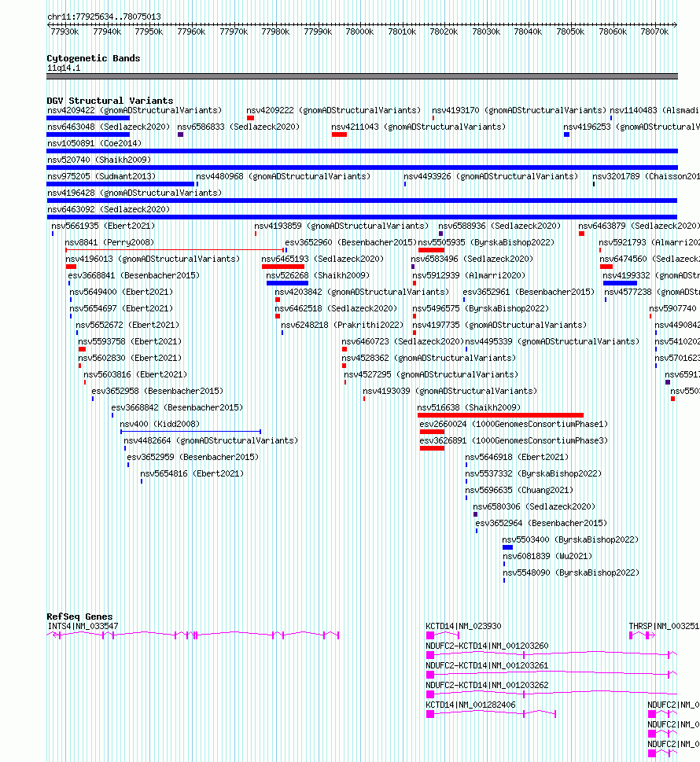The width and height of the screenshot is (700, 762).
Task: Click the red bar under nsv516638 (Shaikh2009)
Action: point(500,415)
